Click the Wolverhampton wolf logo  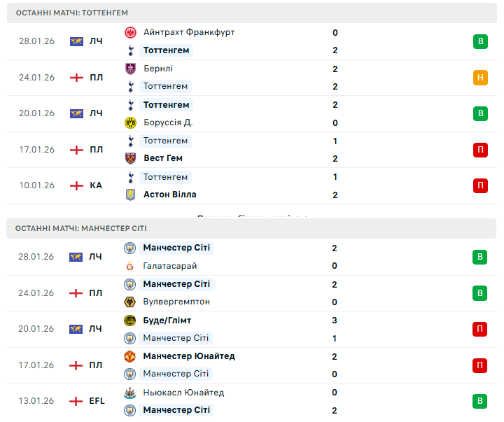point(130,302)
